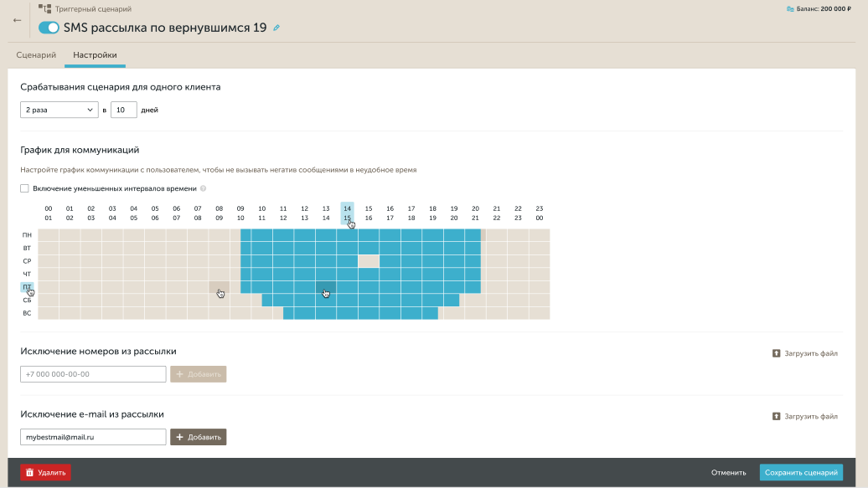Select the 14–15 hour column header
Viewport: 868px width, 488px height.
click(x=347, y=213)
